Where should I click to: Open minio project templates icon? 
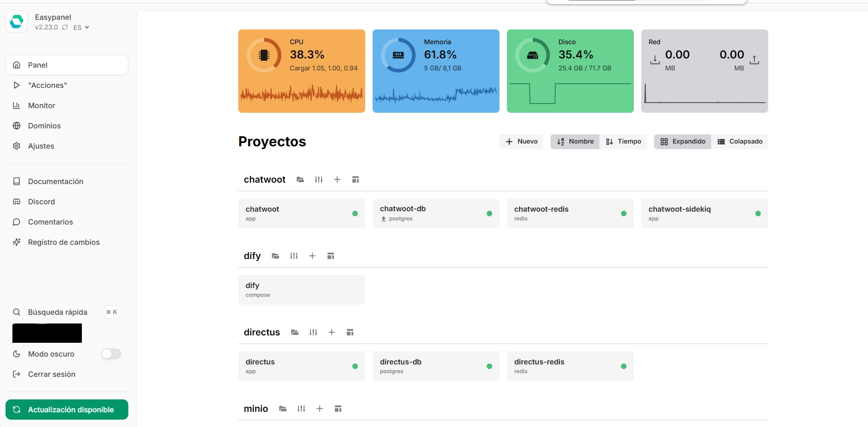(338, 409)
